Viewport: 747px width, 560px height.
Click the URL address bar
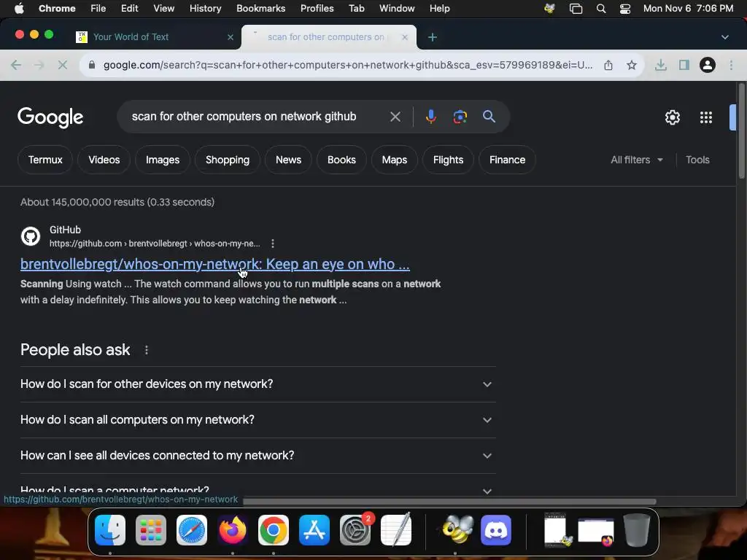click(348, 65)
